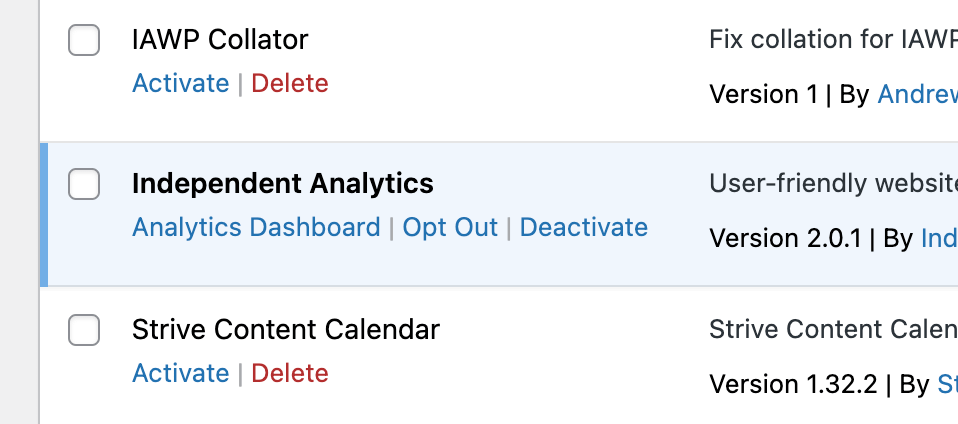Click the 'Fix collation for IAWP' description
The image size is (958, 424).
click(832, 40)
